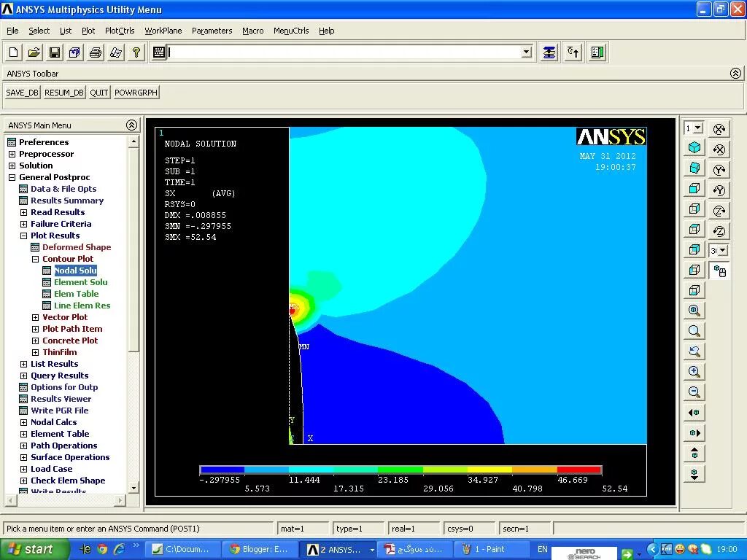Collapse the Contour Plot node
Image resolution: width=747 pixels, height=560 pixels.
pyautogui.click(x=35, y=259)
